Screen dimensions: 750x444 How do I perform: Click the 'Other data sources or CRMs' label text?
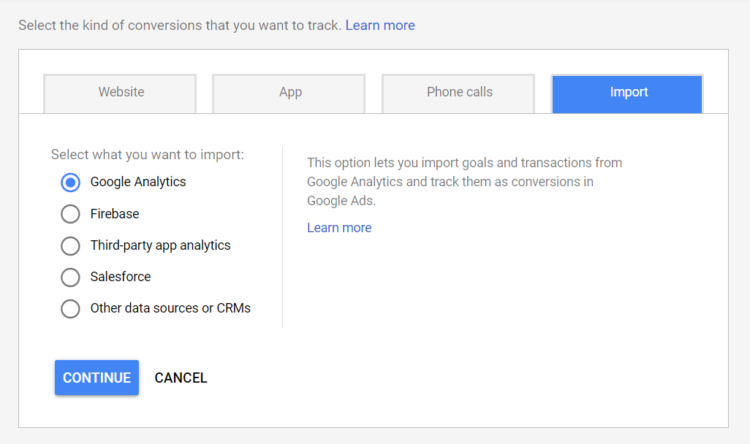tap(170, 309)
